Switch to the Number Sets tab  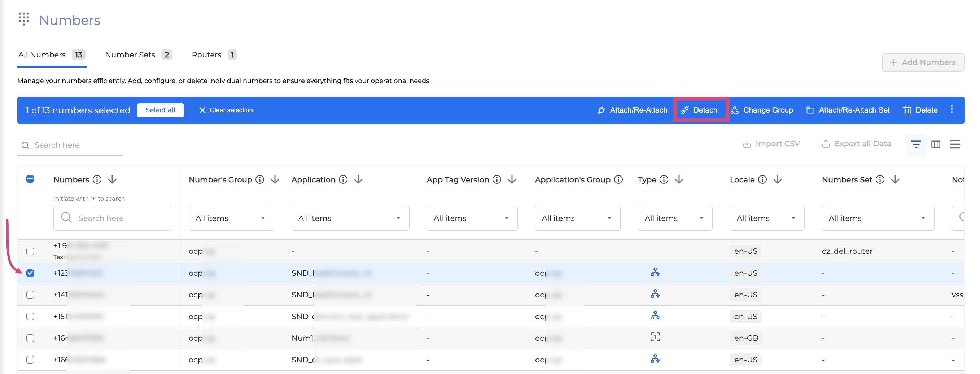[x=130, y=55]
